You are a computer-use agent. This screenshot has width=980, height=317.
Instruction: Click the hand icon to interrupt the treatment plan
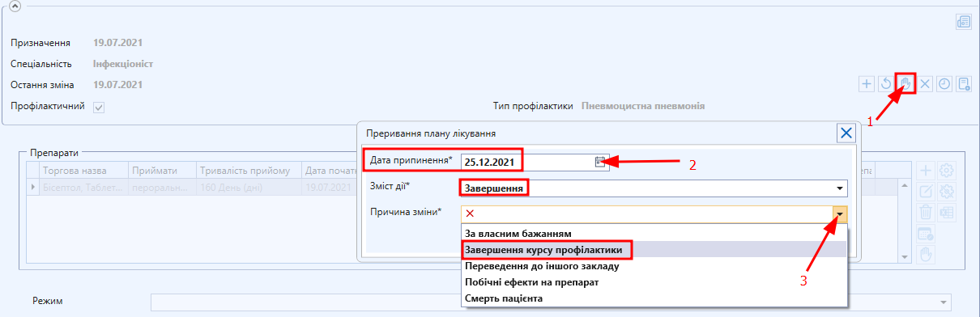(905, 83)
